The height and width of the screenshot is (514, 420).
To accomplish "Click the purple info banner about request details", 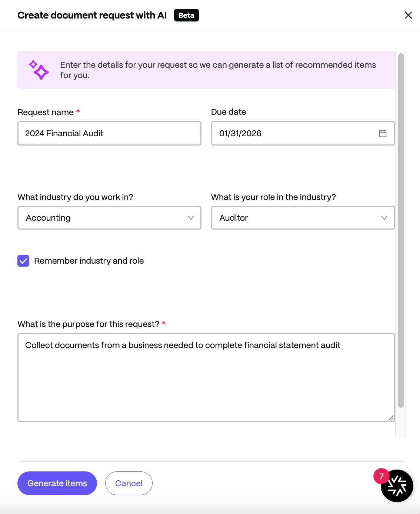I will (206, 70).
